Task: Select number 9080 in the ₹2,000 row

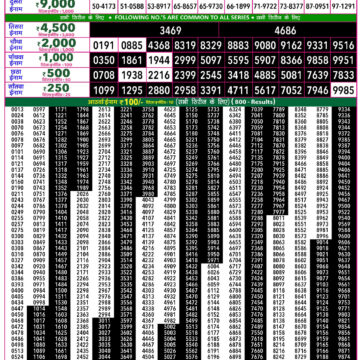Action: pyautogui.click(x=265, y=45)
